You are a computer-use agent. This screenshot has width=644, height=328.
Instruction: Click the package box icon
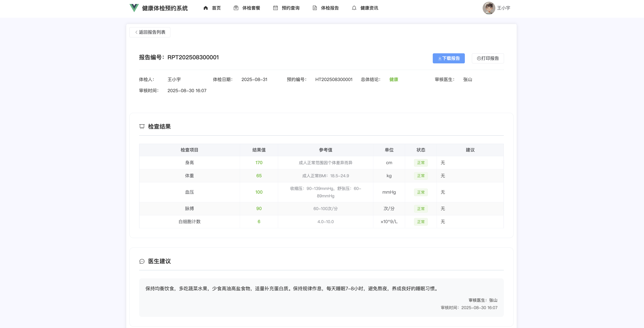point(236,8)
